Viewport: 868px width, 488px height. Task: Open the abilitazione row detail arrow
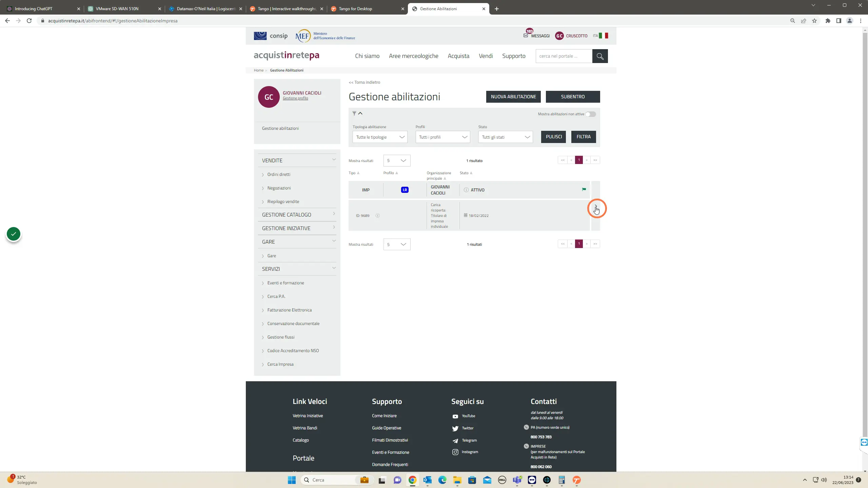(x=596, y=206)
